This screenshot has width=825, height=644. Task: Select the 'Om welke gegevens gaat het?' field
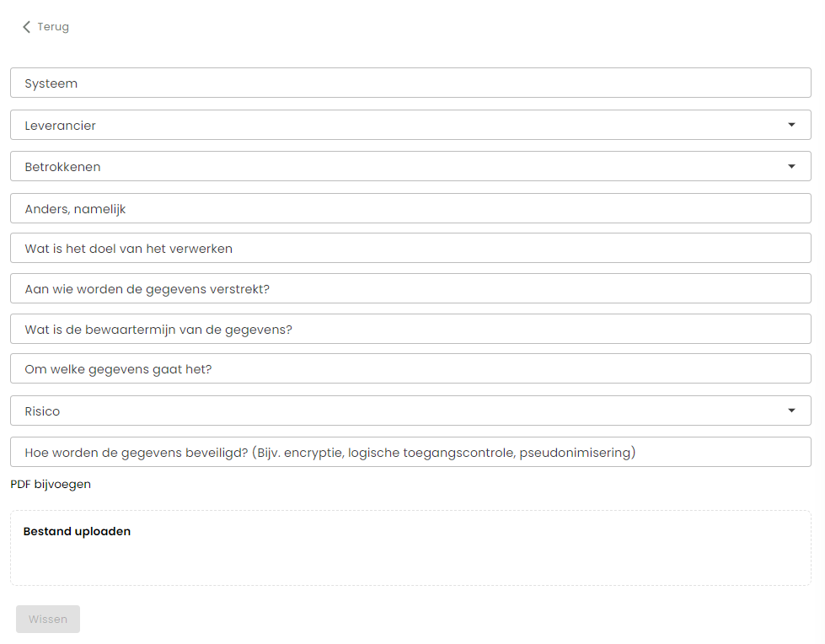(410, 368)
